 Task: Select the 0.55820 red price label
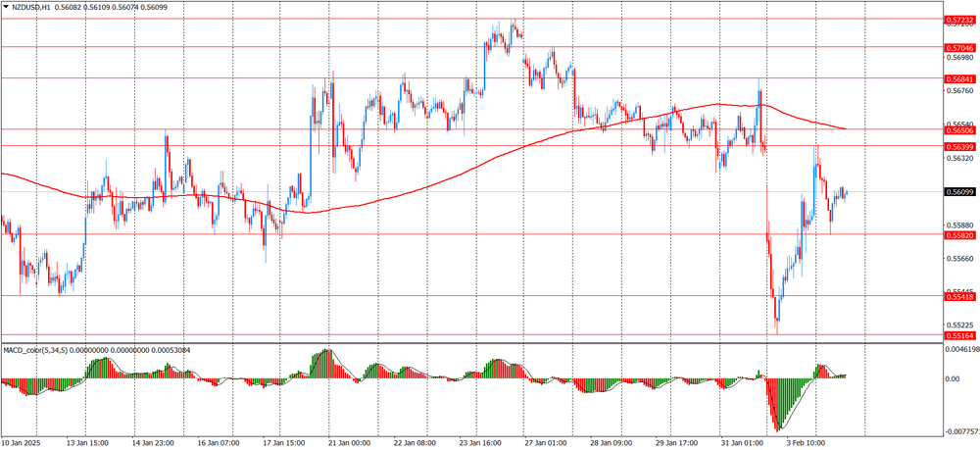[x=959, y=235]
